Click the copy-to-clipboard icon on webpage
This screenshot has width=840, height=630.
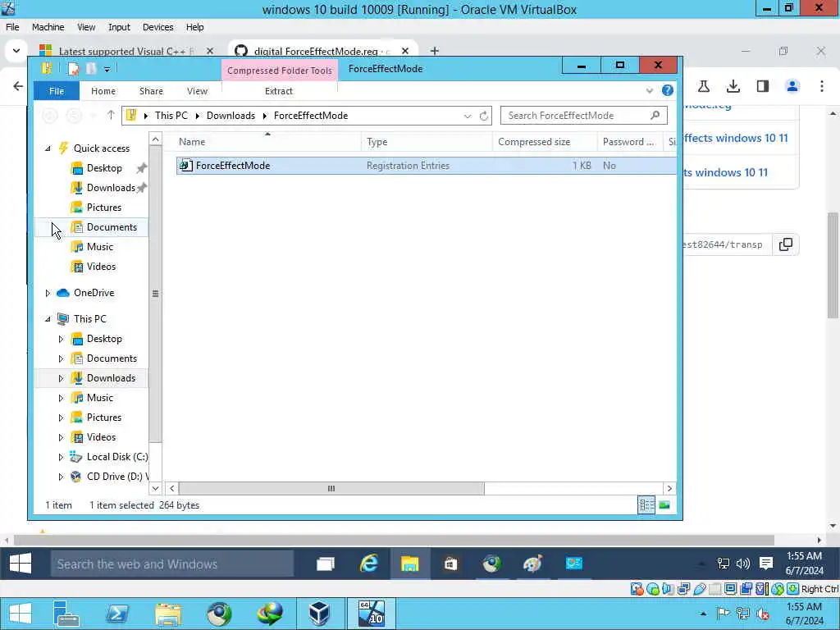[785, 244]
